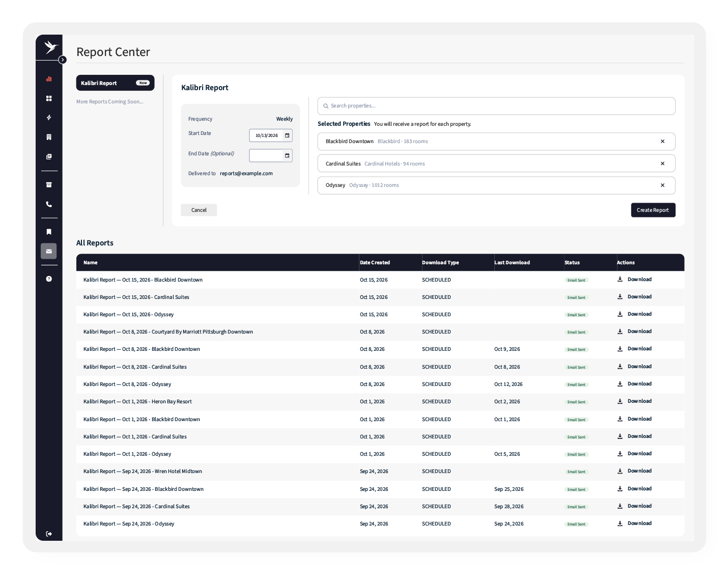Open the bookmark sidebar icon

pos(49,232)
